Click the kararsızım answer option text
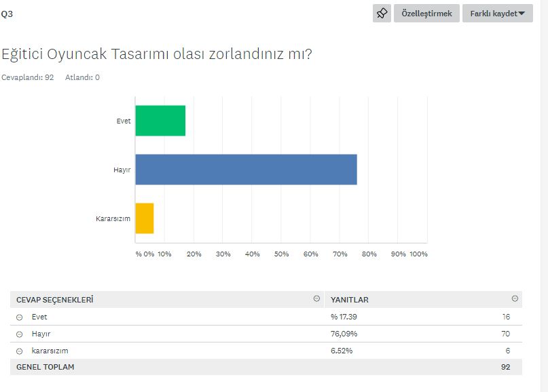This screenshot has height=392, width=548. pos(50,351)
